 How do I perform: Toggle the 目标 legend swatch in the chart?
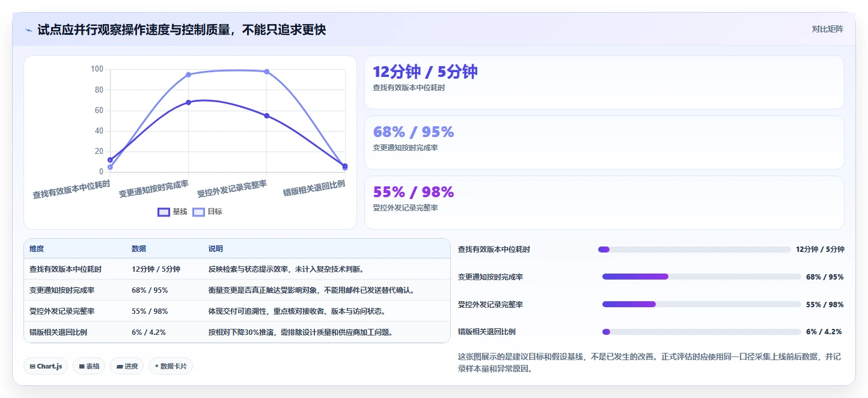pyautogui.click(x=199, y=212)
